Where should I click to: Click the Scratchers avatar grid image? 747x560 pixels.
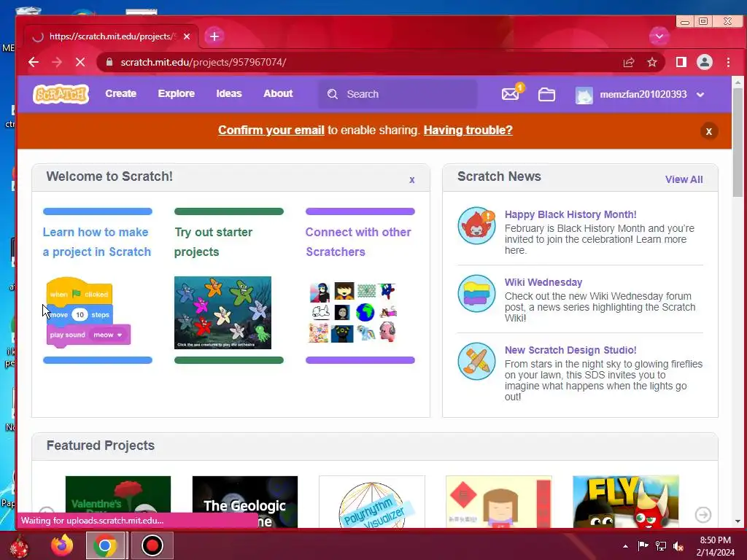tap(353, 312)
